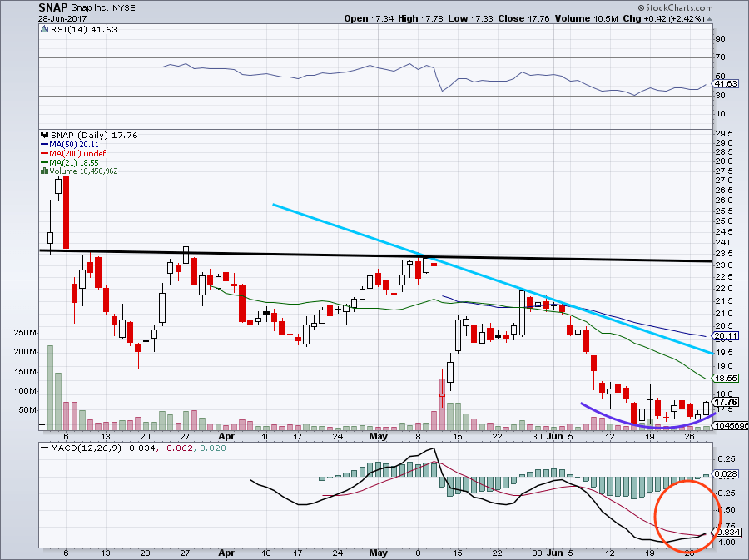
Task: Click the volume bars icon beside Volume 10,456,962
Action: (45, 171)
